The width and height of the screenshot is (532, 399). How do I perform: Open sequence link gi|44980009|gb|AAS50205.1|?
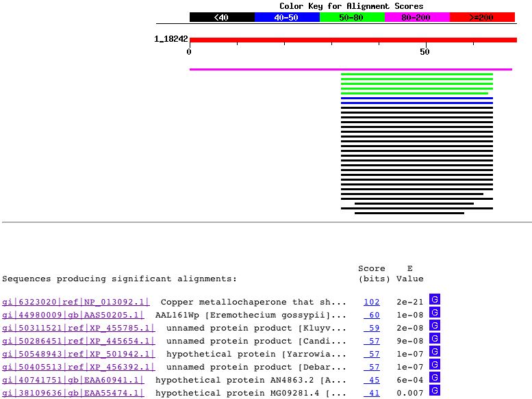coord(73,316)
